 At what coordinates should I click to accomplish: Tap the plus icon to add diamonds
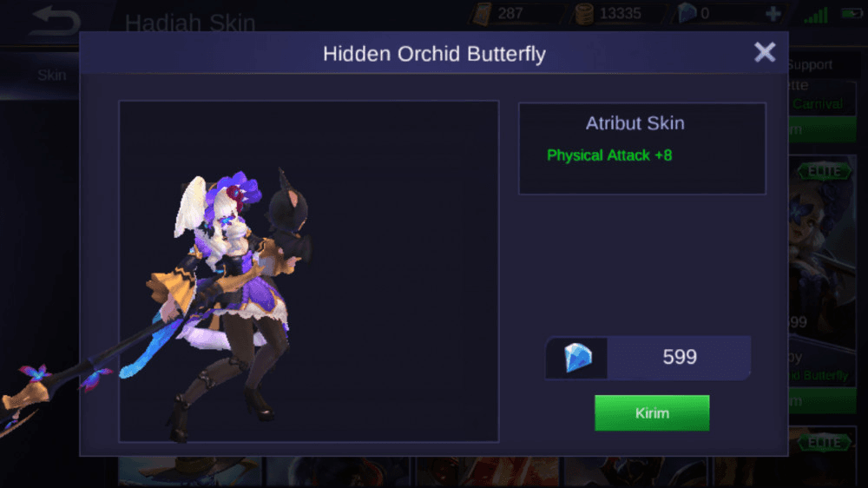pos(773,14)
